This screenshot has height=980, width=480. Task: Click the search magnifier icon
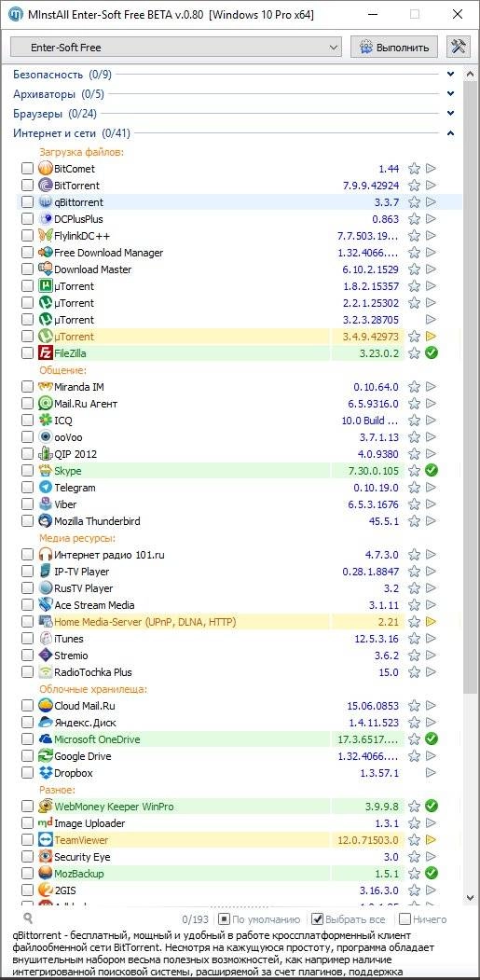coord(28,918)
